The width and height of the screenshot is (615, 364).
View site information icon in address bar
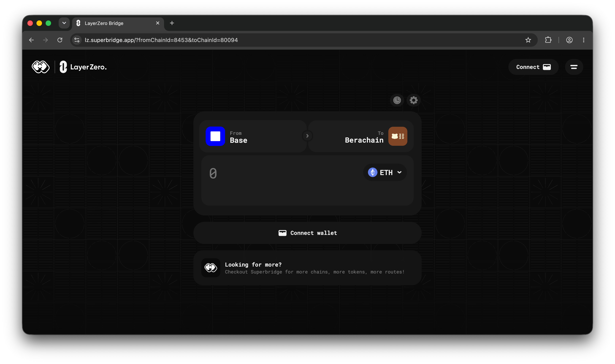(x=77, y=40)
